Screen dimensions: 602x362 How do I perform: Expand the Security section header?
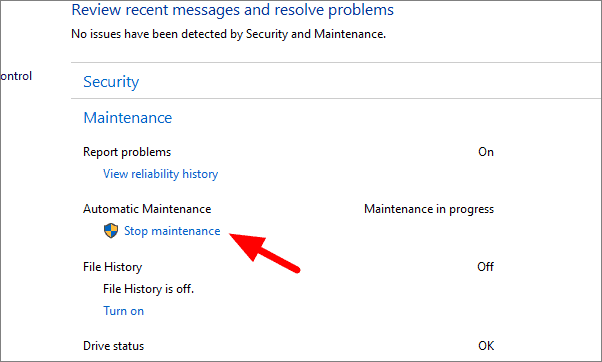point(111,82)
